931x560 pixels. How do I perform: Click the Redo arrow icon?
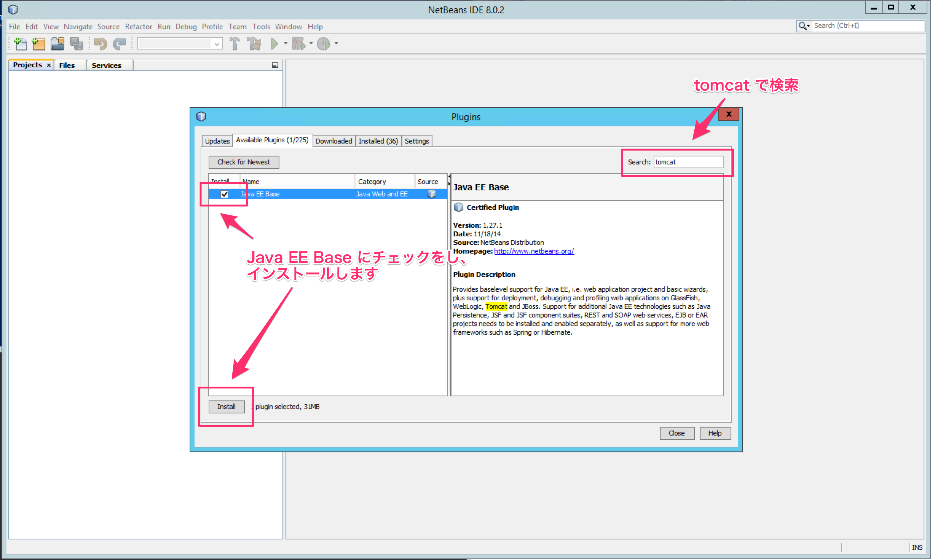(x=120, y=44)
